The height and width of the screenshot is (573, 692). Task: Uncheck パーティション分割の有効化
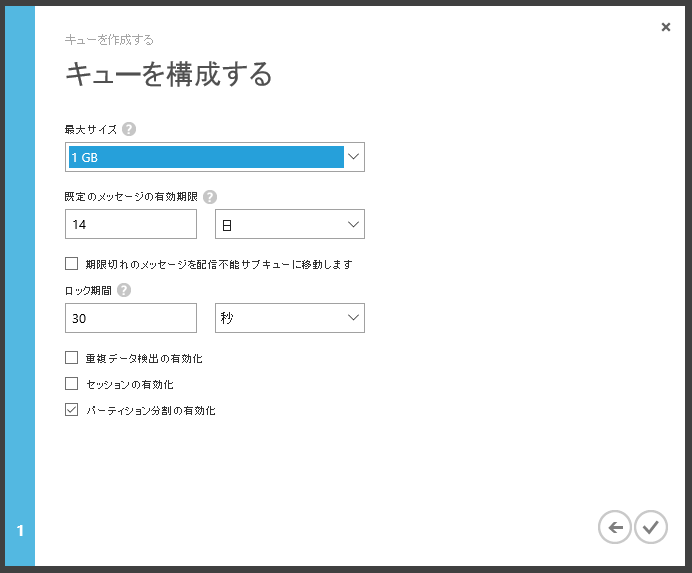pyautogui.click(x=71, y=410)
